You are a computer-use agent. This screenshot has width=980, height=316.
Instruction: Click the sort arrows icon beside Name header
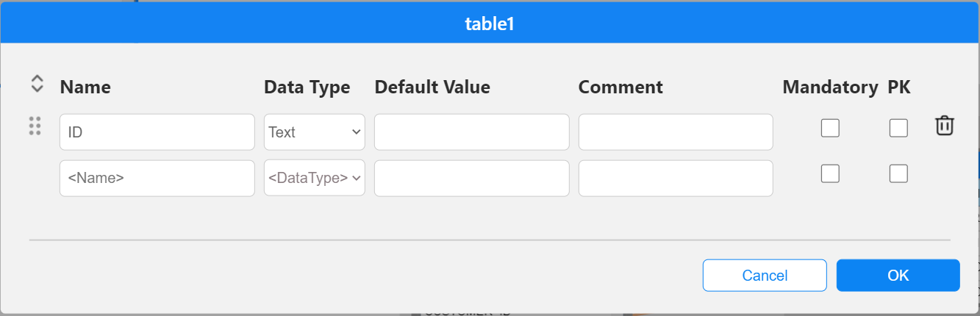pos(37,84)
